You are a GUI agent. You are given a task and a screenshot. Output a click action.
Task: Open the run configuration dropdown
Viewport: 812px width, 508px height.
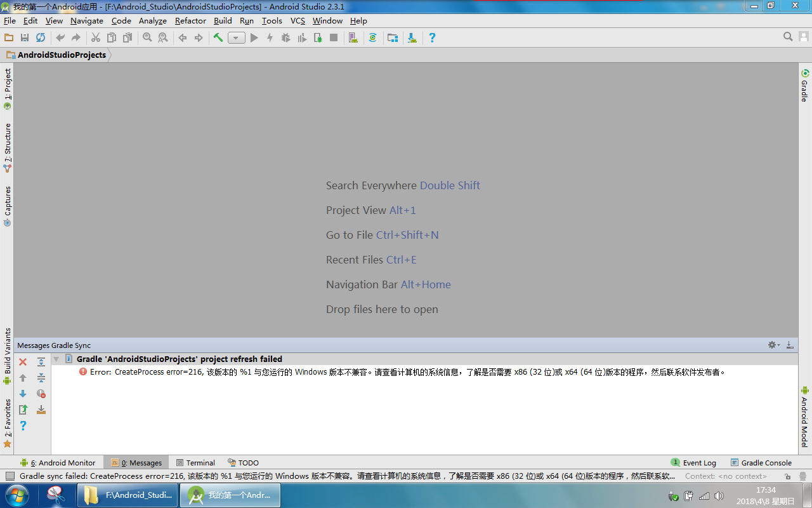237,38
